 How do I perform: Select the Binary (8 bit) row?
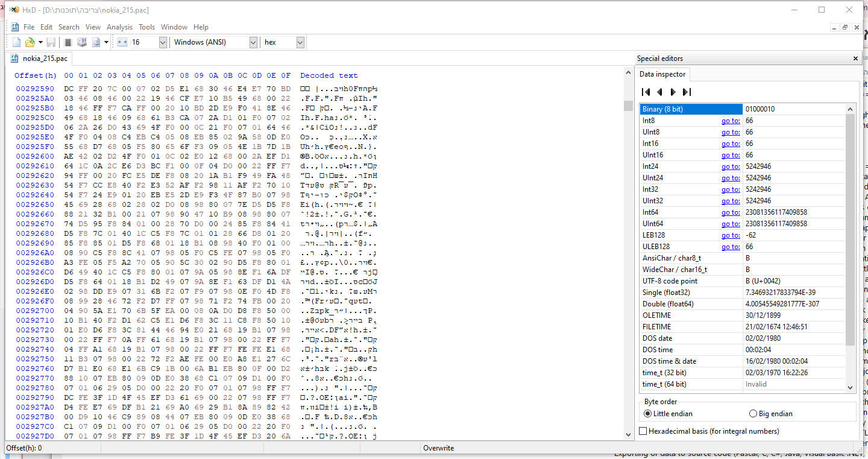(x=743, y=109)
